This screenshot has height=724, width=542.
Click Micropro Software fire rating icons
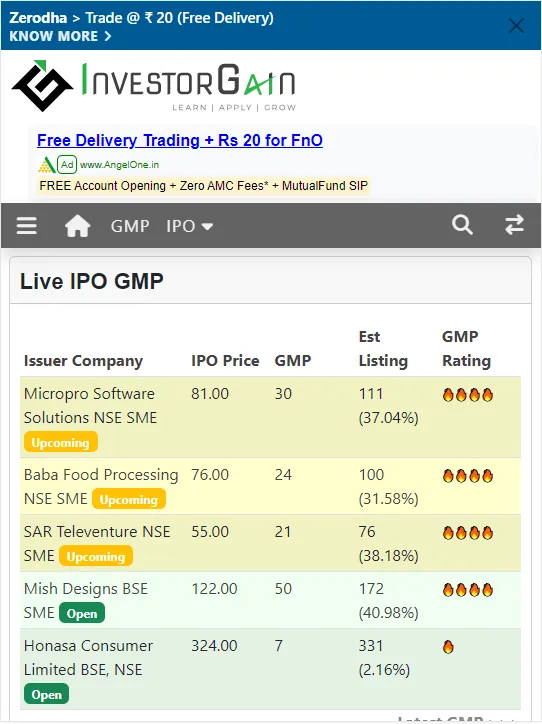[468, 394]
